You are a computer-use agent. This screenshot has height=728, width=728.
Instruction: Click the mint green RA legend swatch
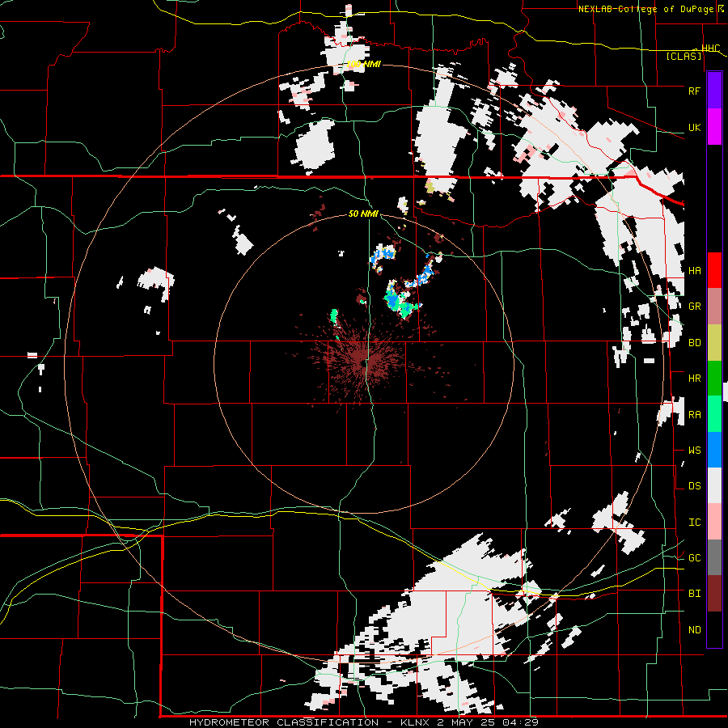[x=714, y=414]
